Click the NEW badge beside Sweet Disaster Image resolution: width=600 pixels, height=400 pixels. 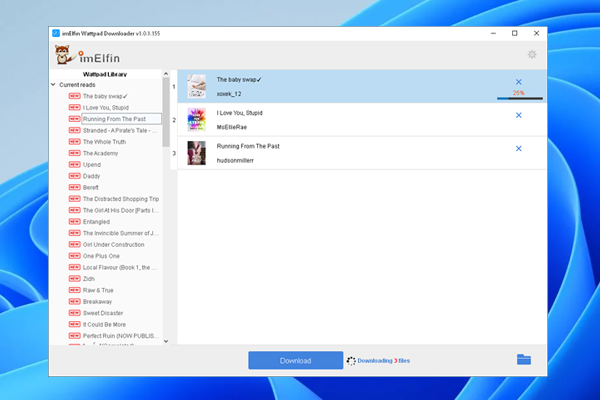74,313
